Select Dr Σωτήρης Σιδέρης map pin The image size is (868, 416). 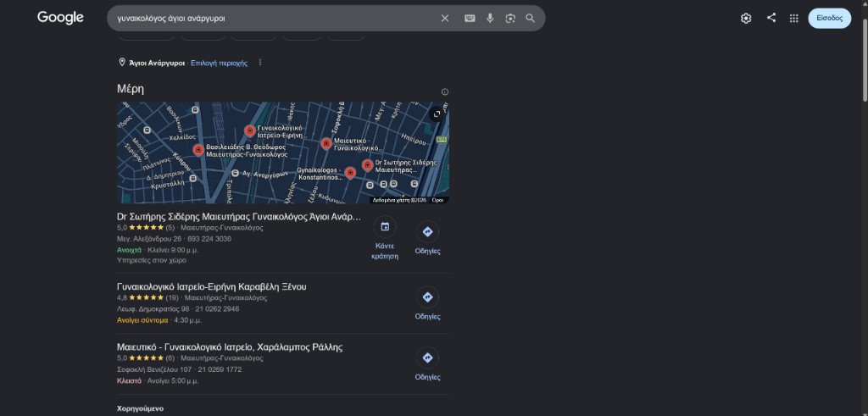click(x=368, y=165)
